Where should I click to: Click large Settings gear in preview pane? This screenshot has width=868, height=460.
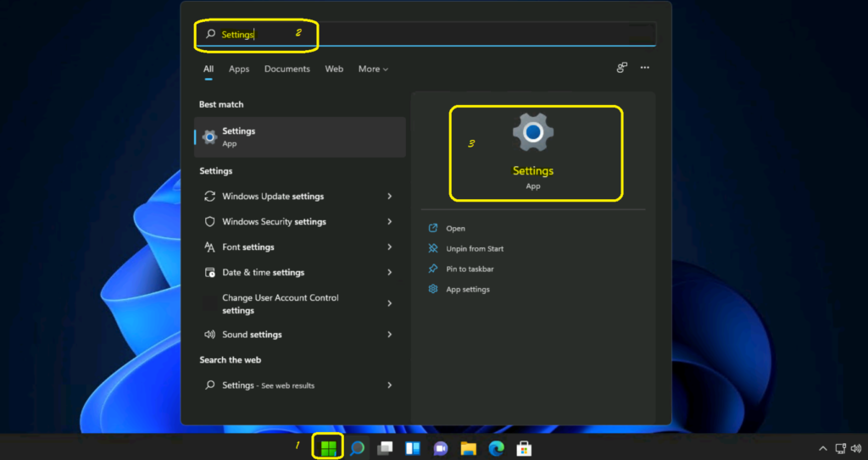pyautogui.click(x=533, y=133)
